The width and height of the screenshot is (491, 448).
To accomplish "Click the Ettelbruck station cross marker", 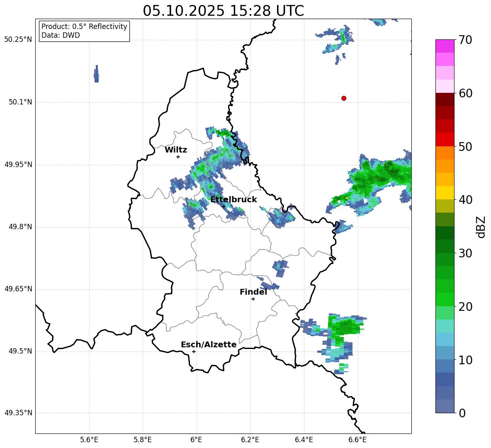I will coord(224,206).
